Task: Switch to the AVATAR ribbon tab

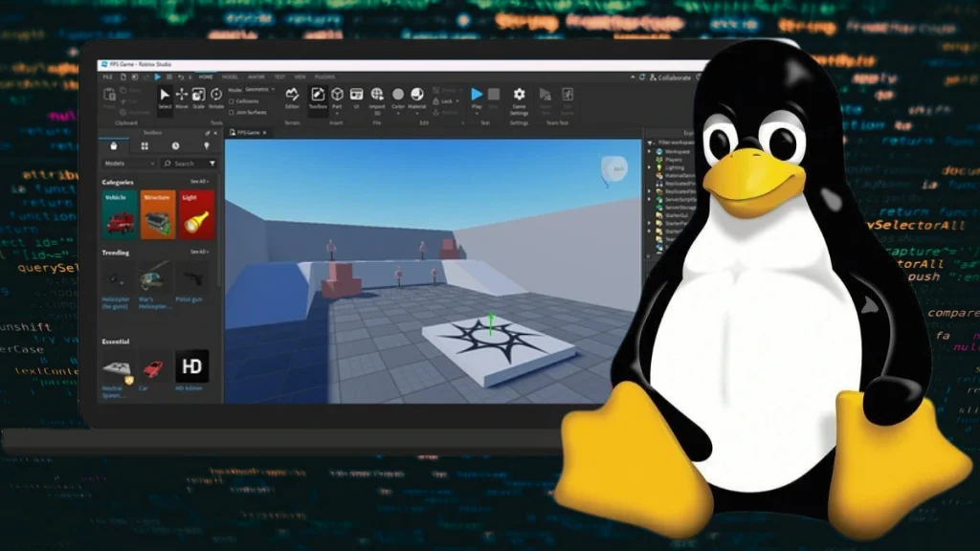Action: coord(256,77)
